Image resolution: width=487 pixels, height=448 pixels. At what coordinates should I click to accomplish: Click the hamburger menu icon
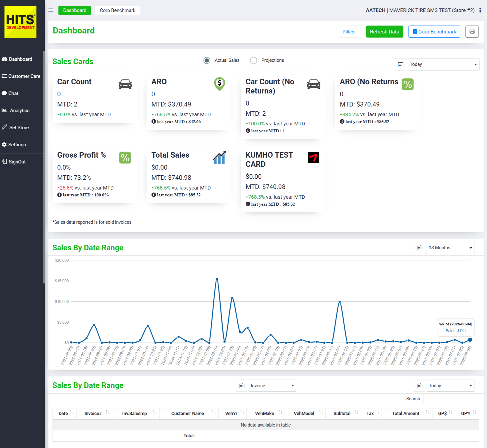click(x=51, y=10)
